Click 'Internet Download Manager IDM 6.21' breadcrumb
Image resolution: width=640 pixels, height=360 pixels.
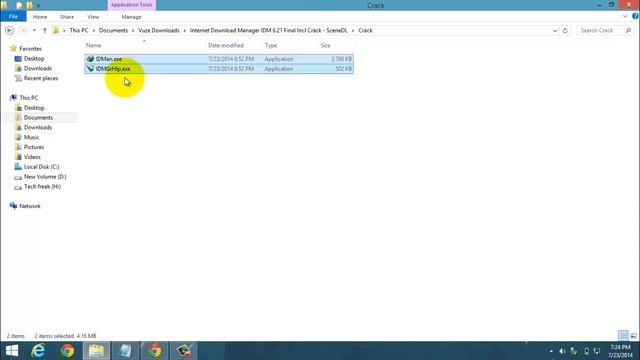269,31
